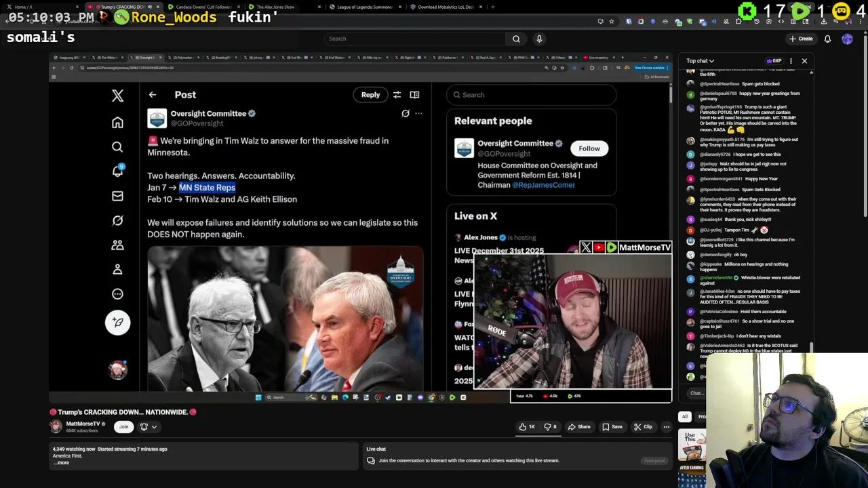This screenshot has height=488, width=868.
Task: Open the X home logo in sidebar
Action: coord(117,96)
